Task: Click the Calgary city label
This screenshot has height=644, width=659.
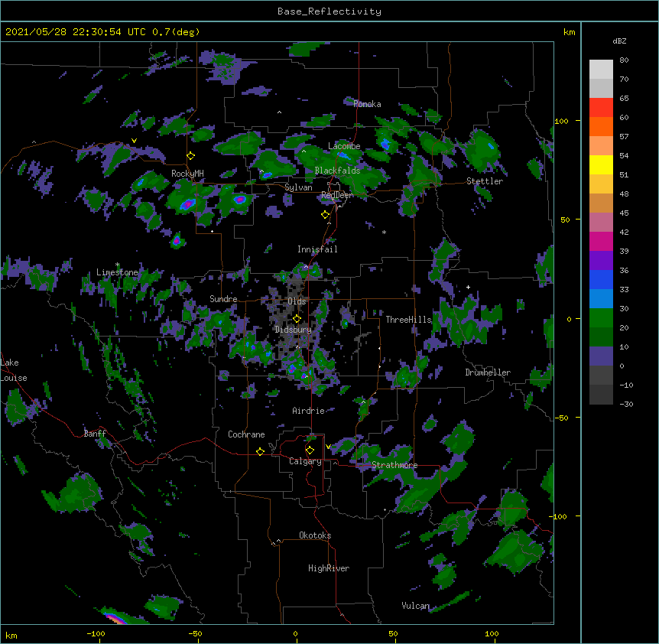Action: pos(305,461)
